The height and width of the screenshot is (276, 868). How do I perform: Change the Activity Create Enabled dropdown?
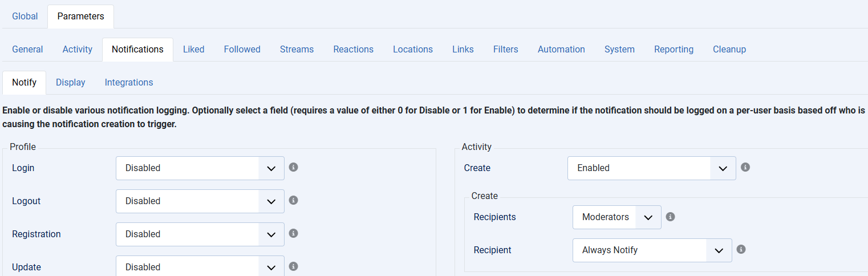652,168
